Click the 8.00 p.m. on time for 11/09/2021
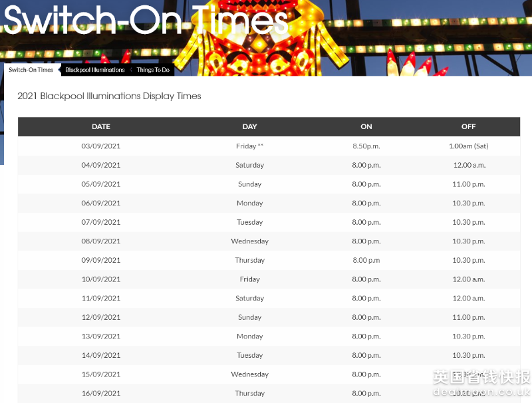Viewport: 532px width, 403px height. click(x=366, y=298)
